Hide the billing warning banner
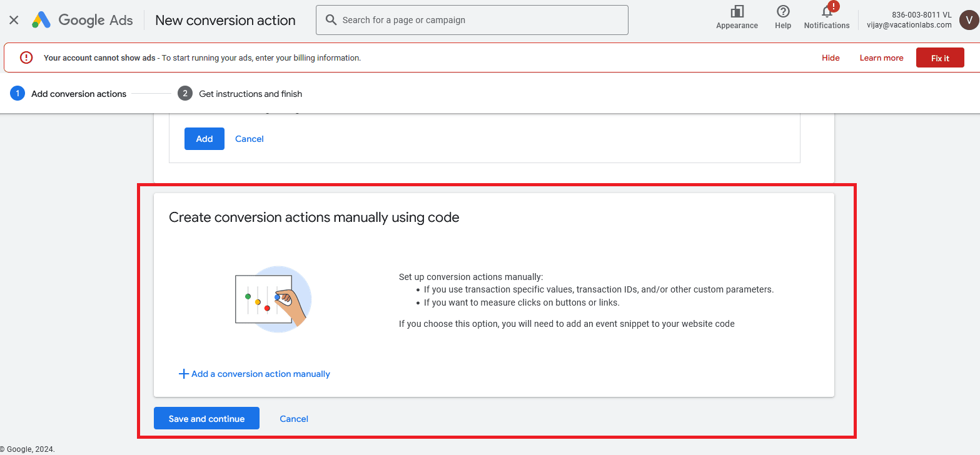The height and width of the screenshot is (455, 980). pyautogui.click(x=831, y=57)
